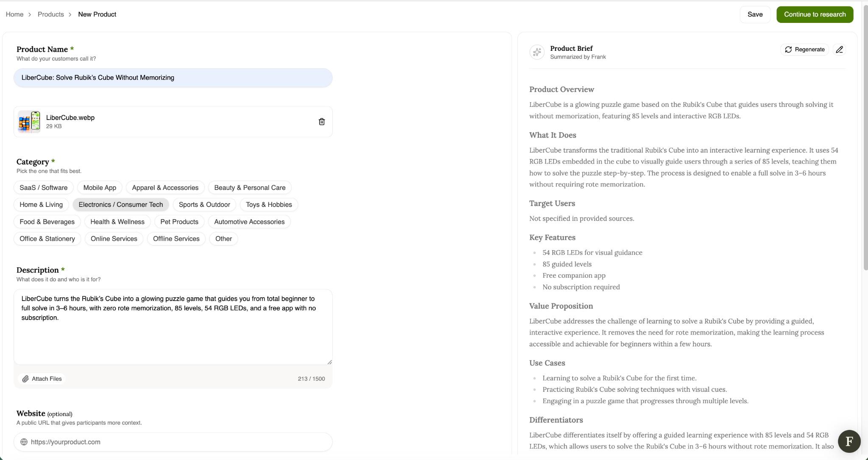868x460 pixels.
Task: Click the 'Differentiators' heading
Action: click(x=556, y=420)
